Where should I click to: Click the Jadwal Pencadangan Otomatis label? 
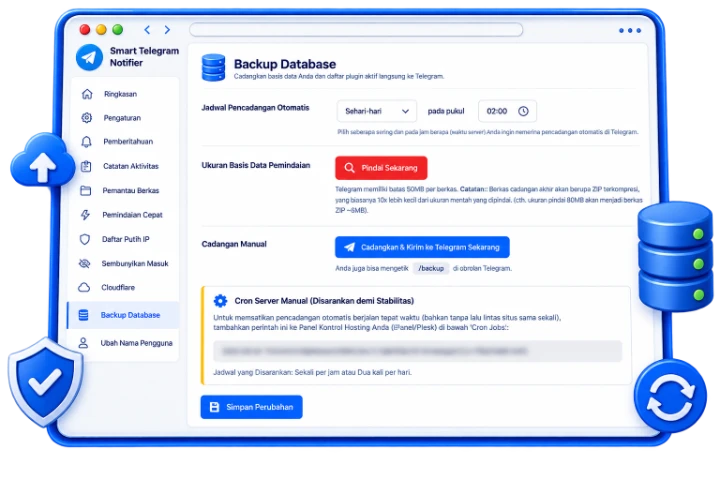coord(255,107)
